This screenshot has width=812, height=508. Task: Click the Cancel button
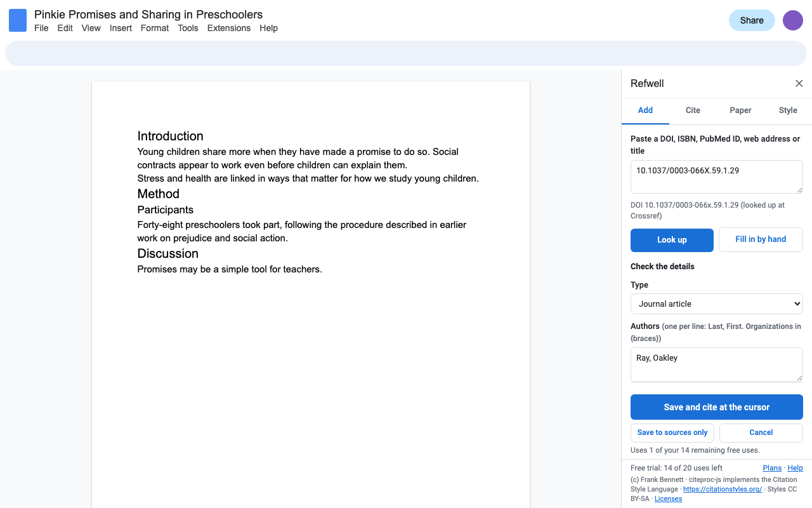[761, 432]
